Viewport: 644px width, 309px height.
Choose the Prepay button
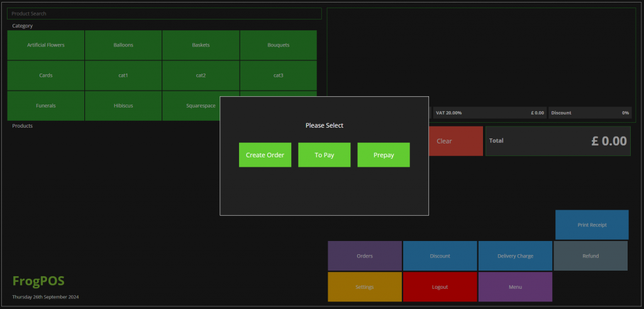384,155
